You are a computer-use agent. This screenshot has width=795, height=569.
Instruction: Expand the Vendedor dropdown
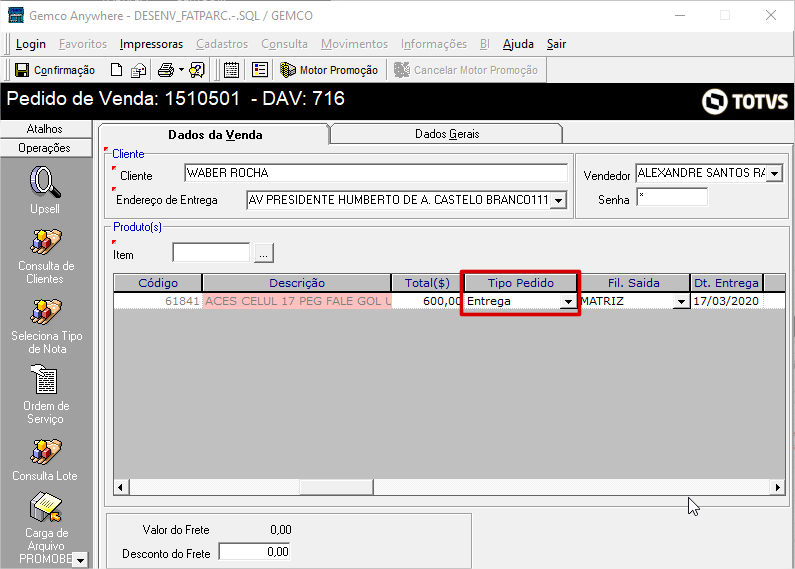pos(774,173)
